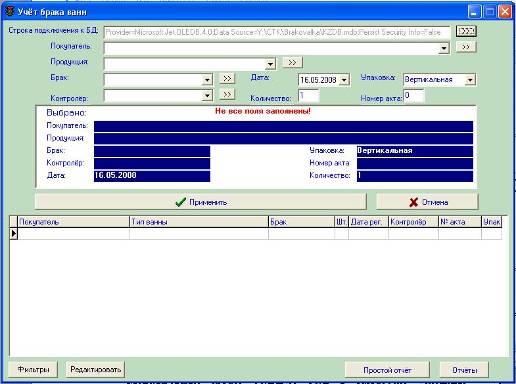Click the >> button beside Брак
This screenshot has height=384, width=516.
[227, 78]
